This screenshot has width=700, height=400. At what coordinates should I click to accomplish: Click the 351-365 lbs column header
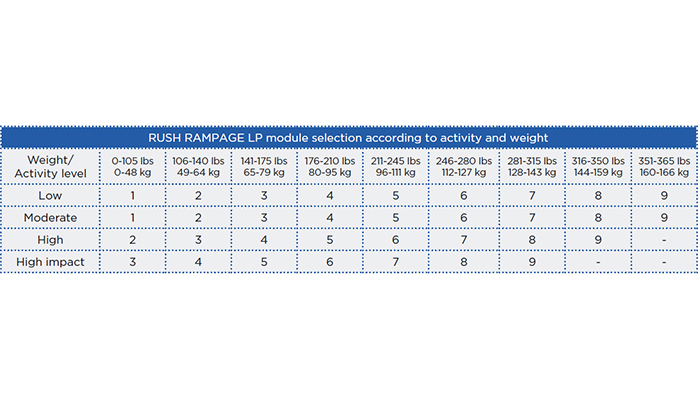coord(664,164)
